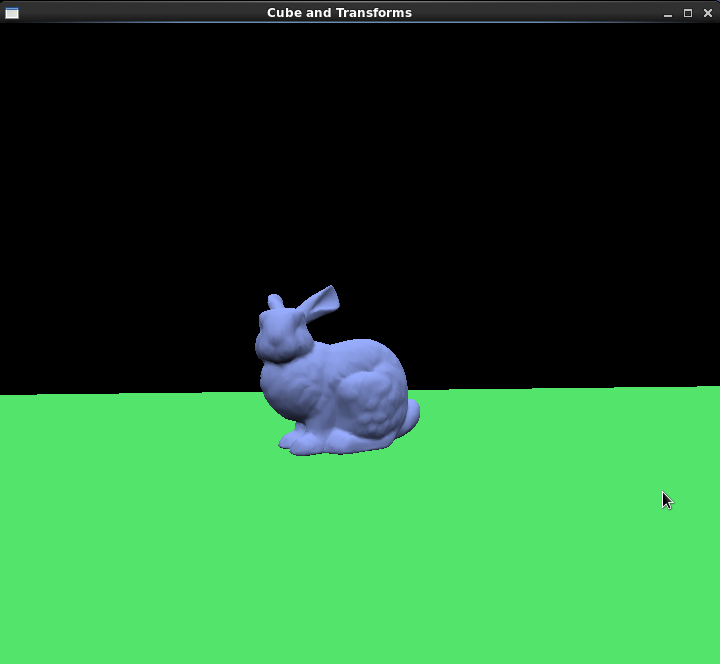Click the 'Cube and Transforms' title text
Image resolution: width=720 pixels, height=664 pixels.
pyautogui.click(x=339, y=13)
